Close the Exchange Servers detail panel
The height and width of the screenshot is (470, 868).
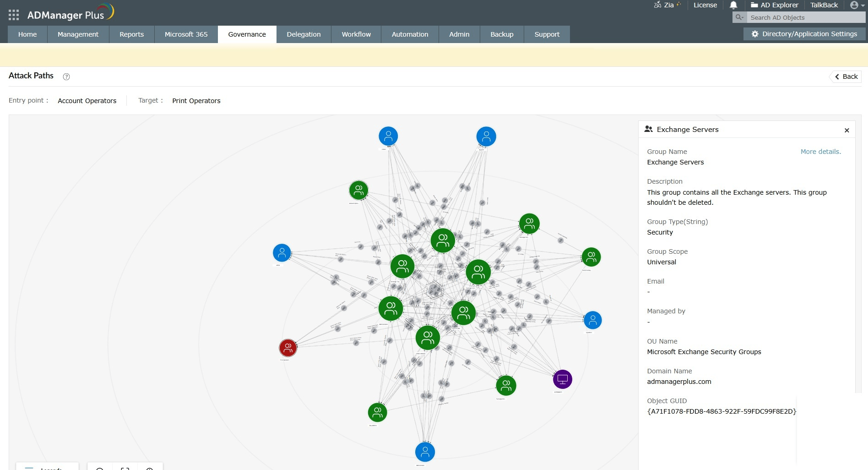[x=846, y=131]
